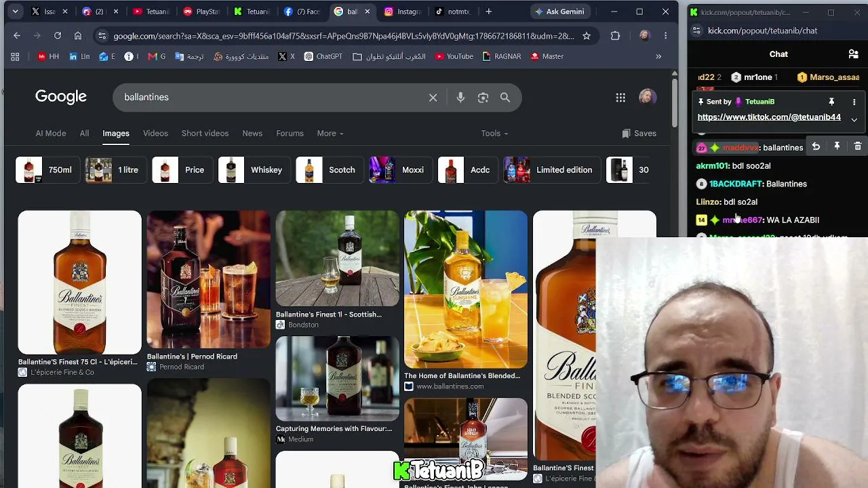Image resolution: width=868 pixels, height=488 pixels.
Task: Pin the 'ballantines' chat message
Action: (x=837, y=147)
